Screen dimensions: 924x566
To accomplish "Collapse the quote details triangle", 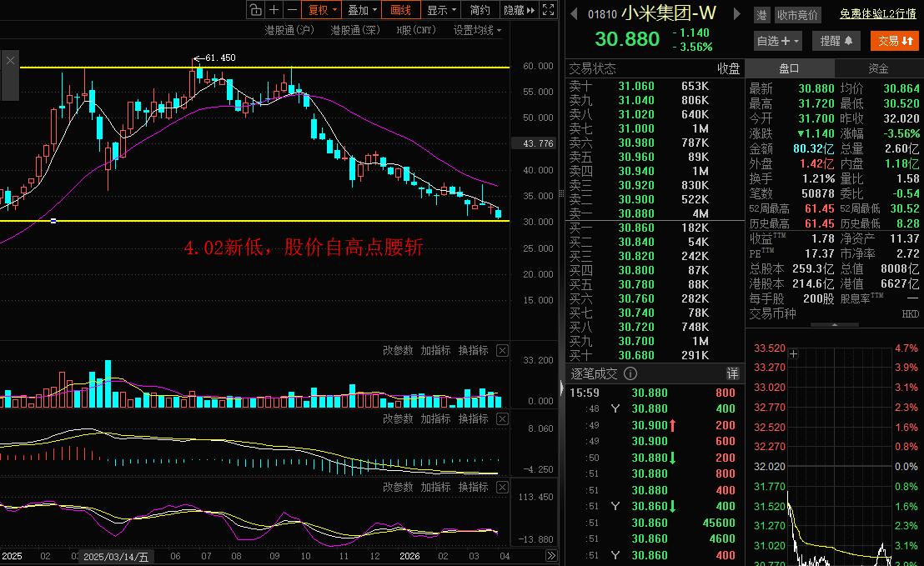I will pos(835,324).
